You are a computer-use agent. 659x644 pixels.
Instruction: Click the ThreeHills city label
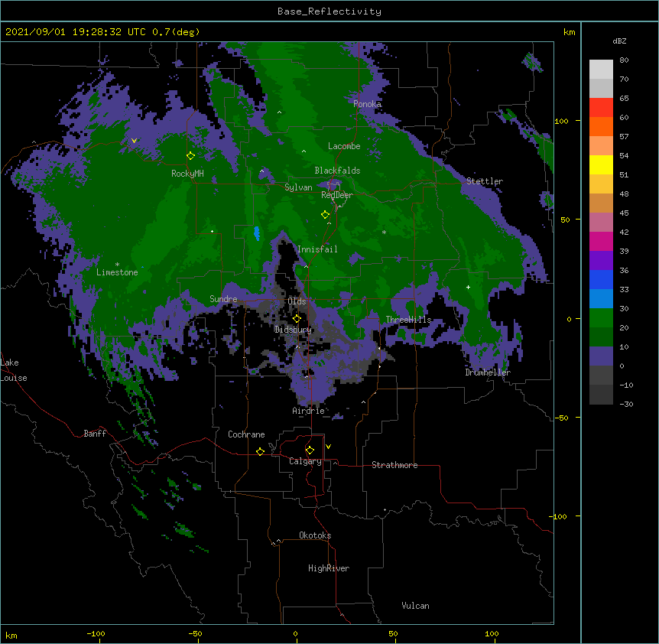pyautogui.click(x=408, y=320)
